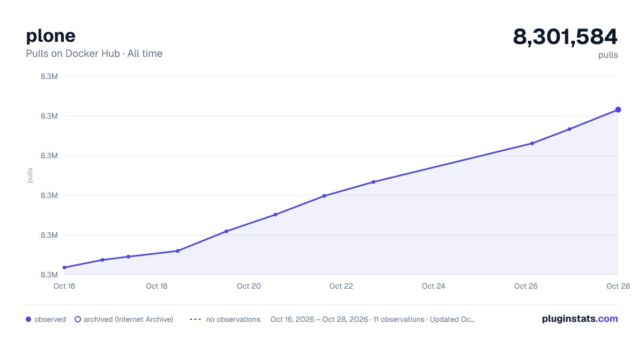Click the Pulls on Docker Hub subtitle
This screenshot has height=338, width=644.
pyautogui.click(x=94, y=54)
